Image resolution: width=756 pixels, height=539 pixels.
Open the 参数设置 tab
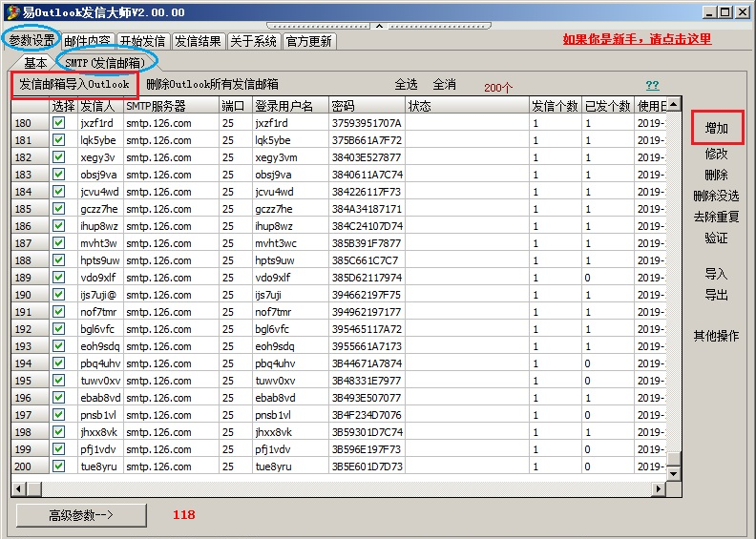click(x=31, y=40)
